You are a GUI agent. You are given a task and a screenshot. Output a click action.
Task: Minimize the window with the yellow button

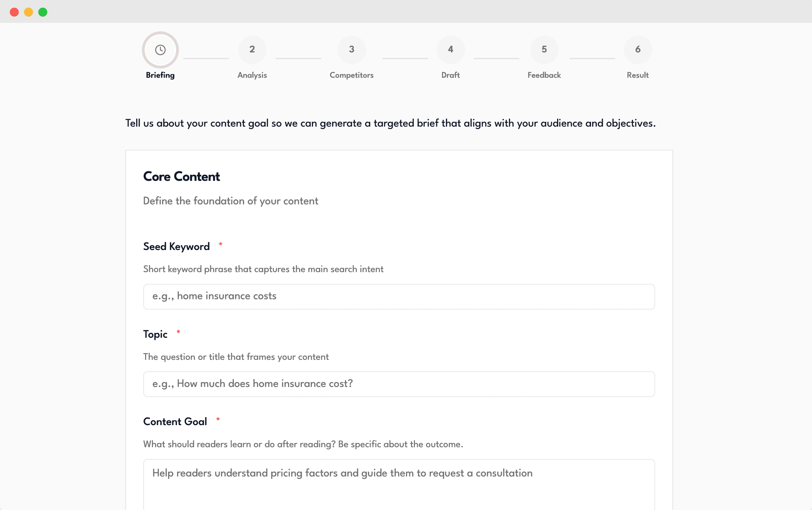point(29,12)
